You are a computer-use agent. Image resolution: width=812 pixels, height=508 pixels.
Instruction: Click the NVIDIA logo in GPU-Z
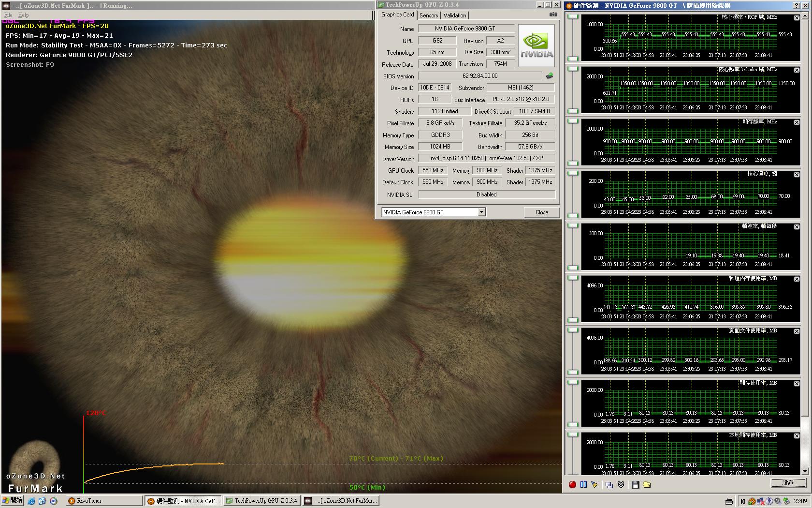(x=536, y=45)
